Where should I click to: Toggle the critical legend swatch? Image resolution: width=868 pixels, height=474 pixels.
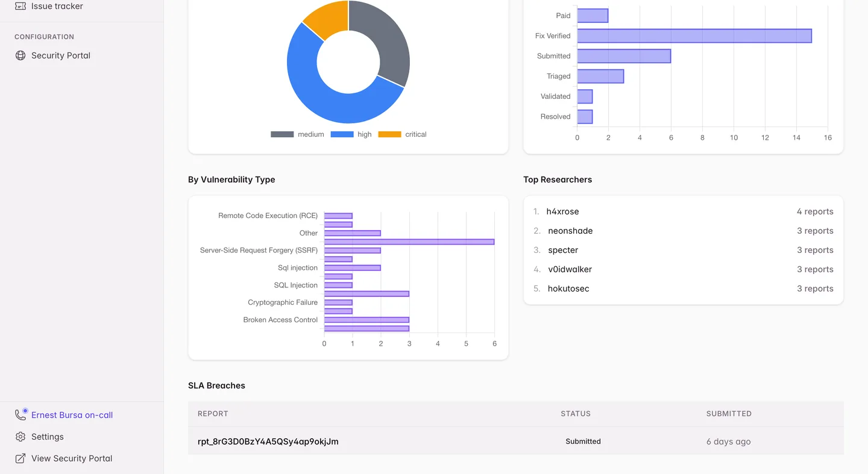click(389, 134)
